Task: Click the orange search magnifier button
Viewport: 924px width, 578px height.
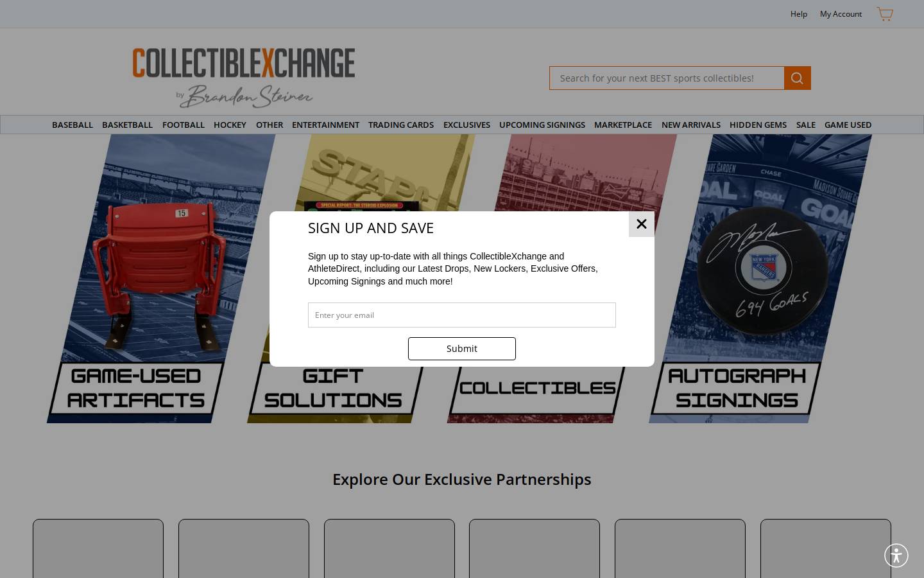Action: [797, 78]
